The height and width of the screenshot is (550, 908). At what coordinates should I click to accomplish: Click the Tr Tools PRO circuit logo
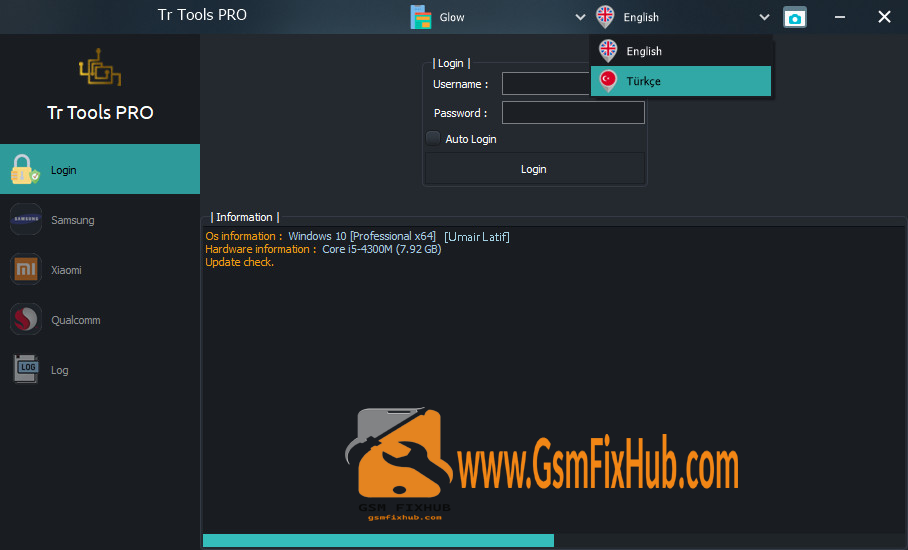100,68
